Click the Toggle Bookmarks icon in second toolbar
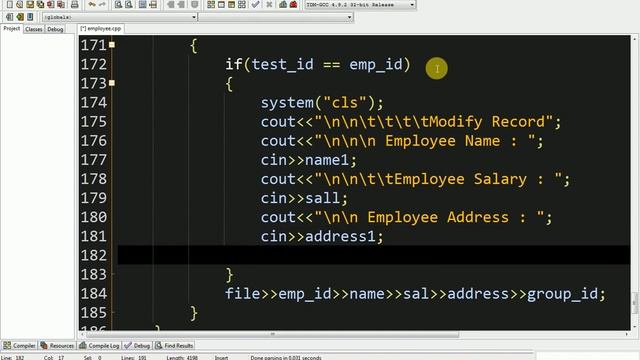Image resolution: width=640 pixels, height=360 pixels. point(20,17)
